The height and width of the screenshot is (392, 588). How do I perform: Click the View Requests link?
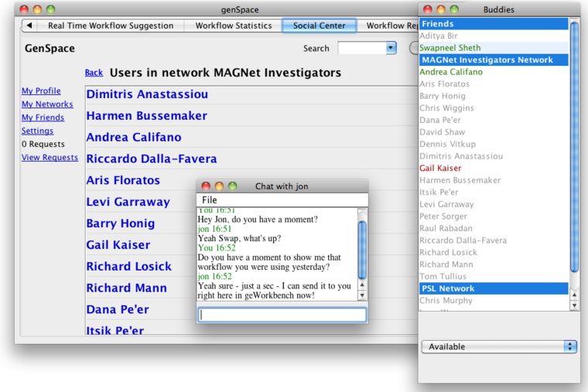pyautogui.click(x=50, y=158)
